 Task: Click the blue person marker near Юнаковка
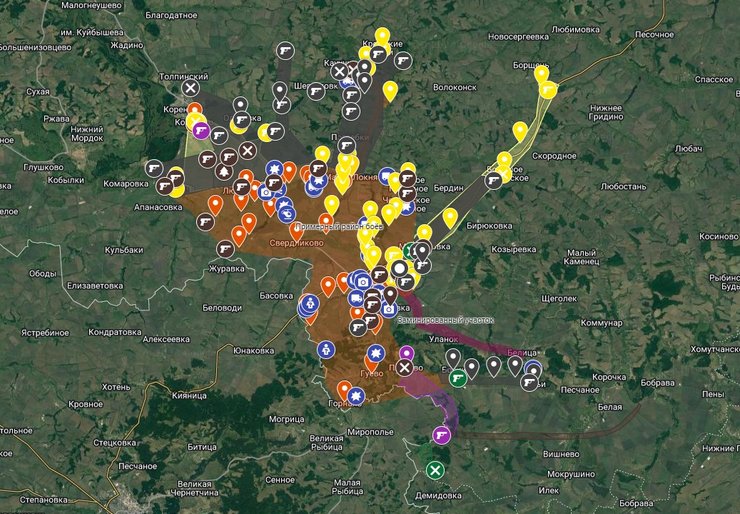(x=325, y=350)
